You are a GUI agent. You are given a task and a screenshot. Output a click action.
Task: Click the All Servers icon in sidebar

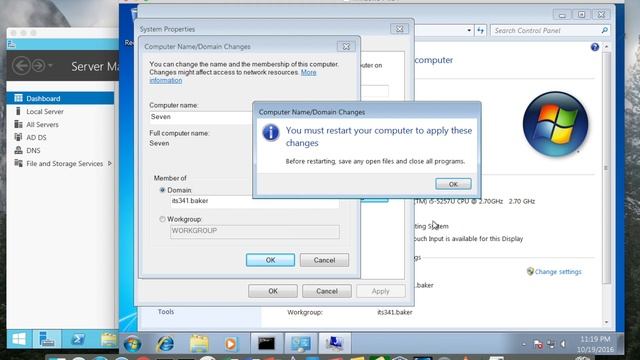pos(18,124)
